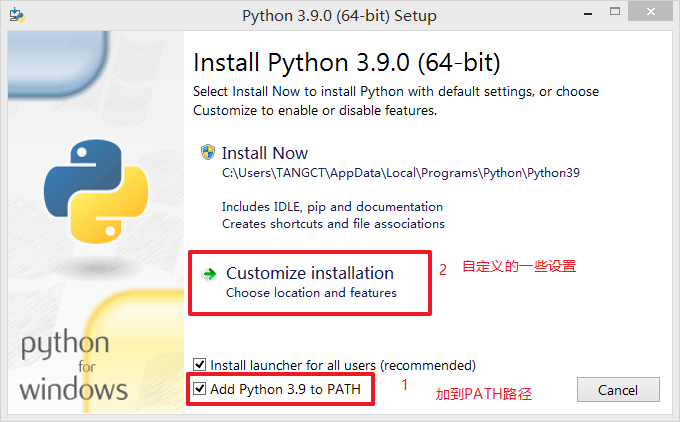Click the setup installer icon in title bar
680x422 pixels.
[17, 15]
